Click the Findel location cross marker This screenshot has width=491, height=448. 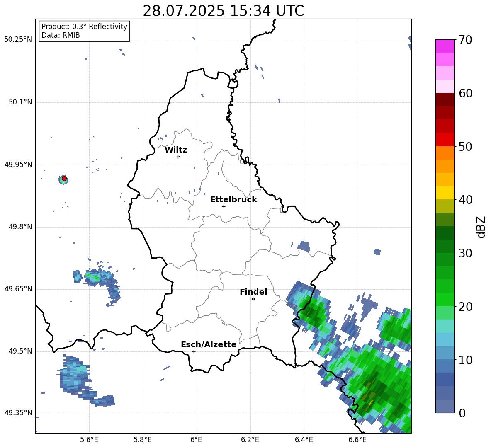click(253, 299)
